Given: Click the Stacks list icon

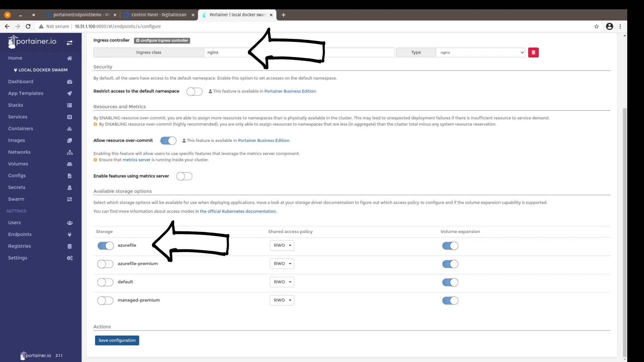Looking at the screenshot, I should pos(69,105).
